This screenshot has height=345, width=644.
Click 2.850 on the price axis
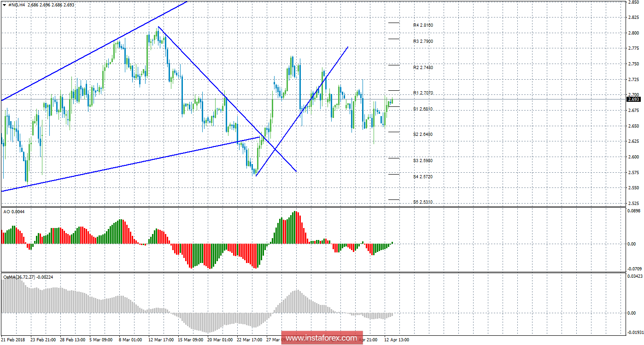[x=633, y=2]
